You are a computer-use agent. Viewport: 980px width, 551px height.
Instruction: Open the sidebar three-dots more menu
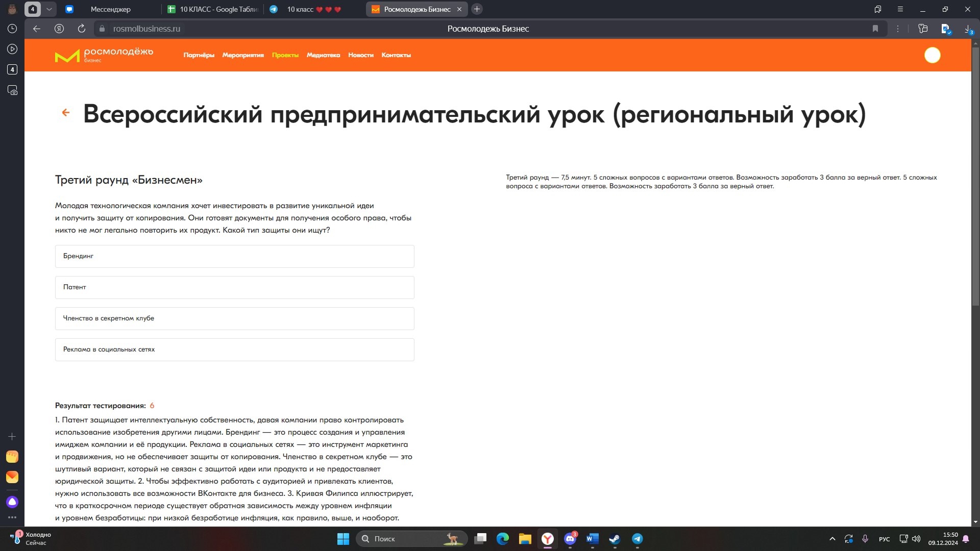(x=12, y=517)
